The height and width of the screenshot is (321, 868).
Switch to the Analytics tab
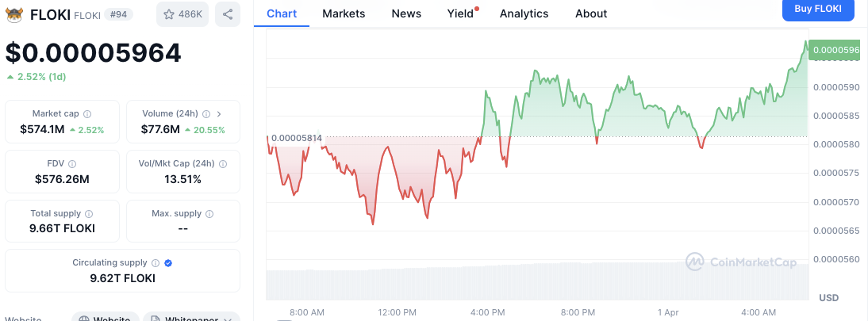click(524, 13)
